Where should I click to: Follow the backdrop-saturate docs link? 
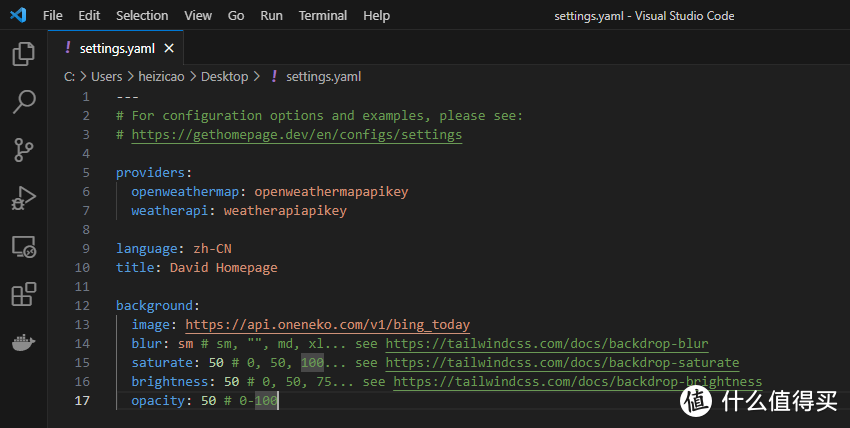[562, 362]
